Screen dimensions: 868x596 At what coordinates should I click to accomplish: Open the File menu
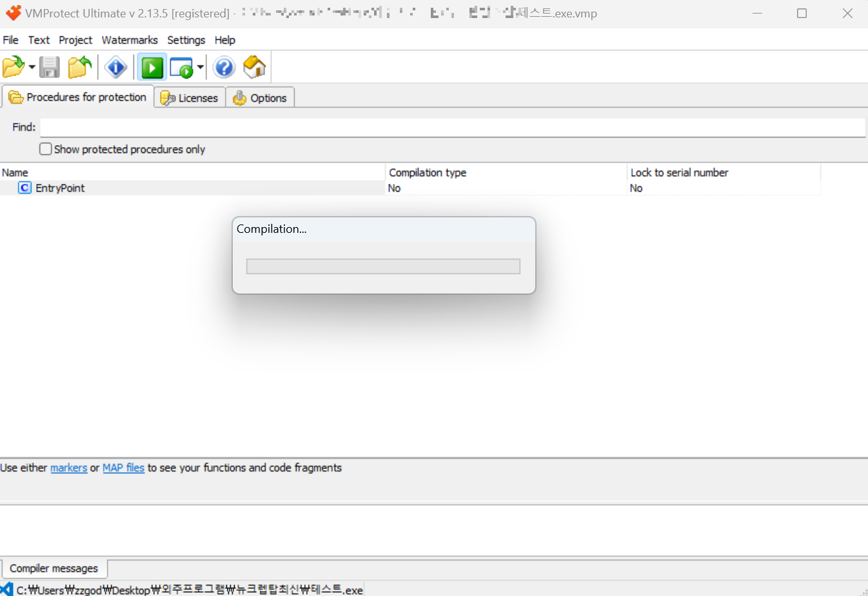point(10,40)
